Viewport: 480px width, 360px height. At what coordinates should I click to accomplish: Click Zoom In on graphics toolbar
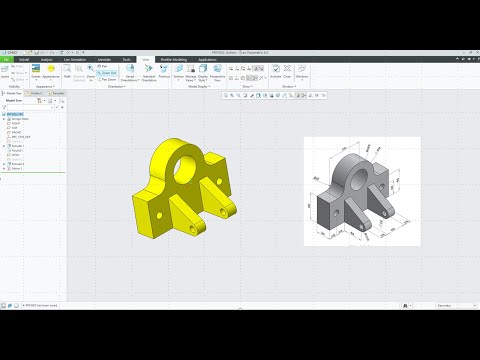pos(232,96)
